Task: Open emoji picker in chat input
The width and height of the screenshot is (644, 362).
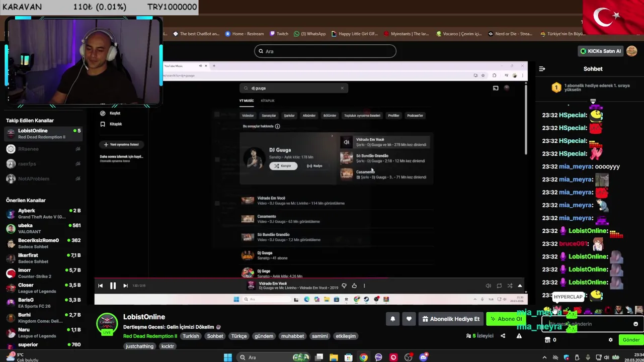Action: 635,324
